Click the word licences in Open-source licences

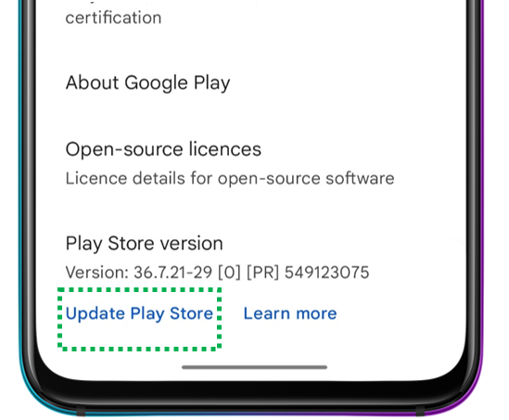(225, 149)
